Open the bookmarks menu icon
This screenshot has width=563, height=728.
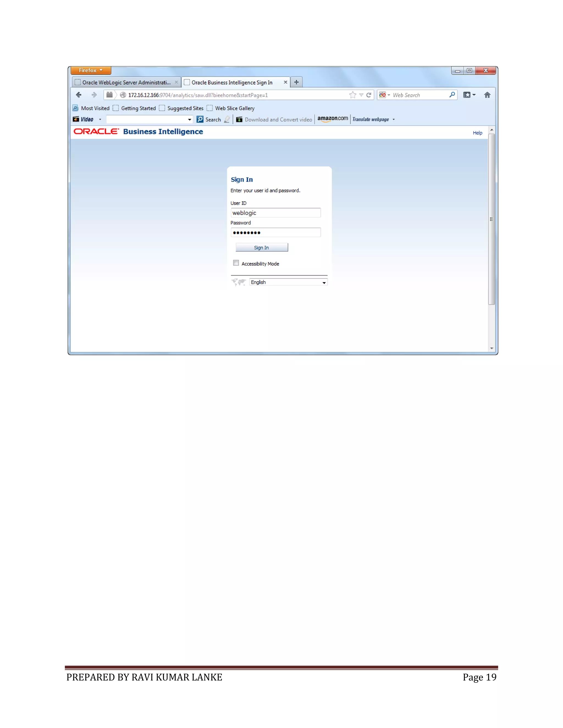467,95
